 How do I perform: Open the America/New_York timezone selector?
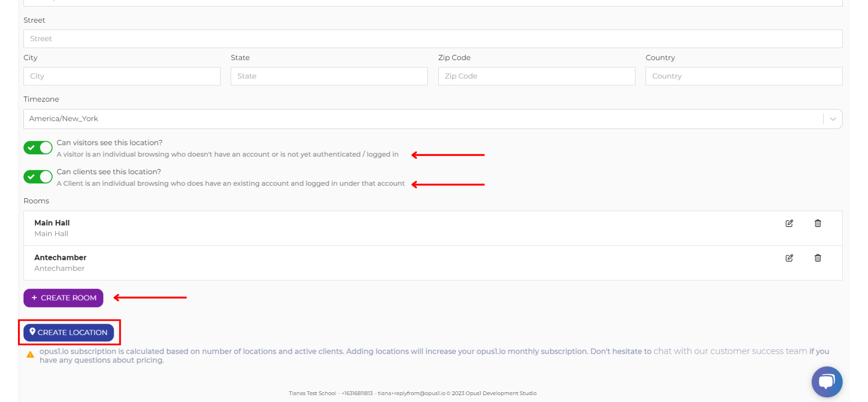coord(414,119)
